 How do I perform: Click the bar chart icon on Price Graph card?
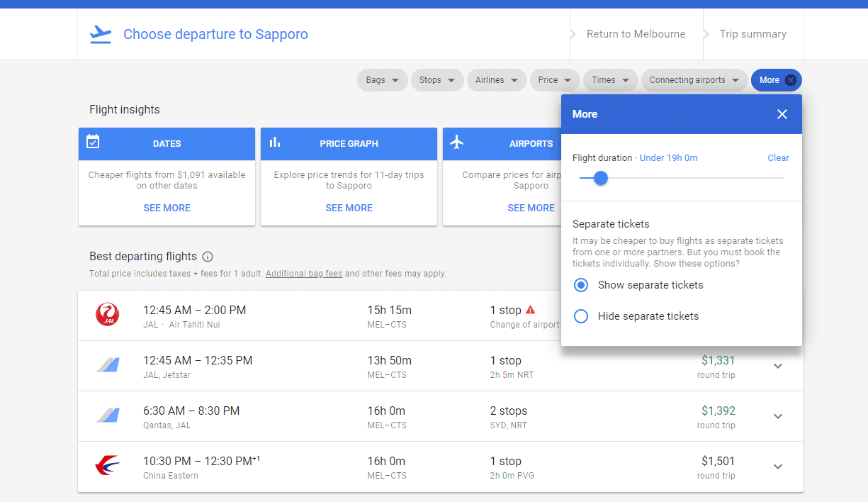(275, 143)
